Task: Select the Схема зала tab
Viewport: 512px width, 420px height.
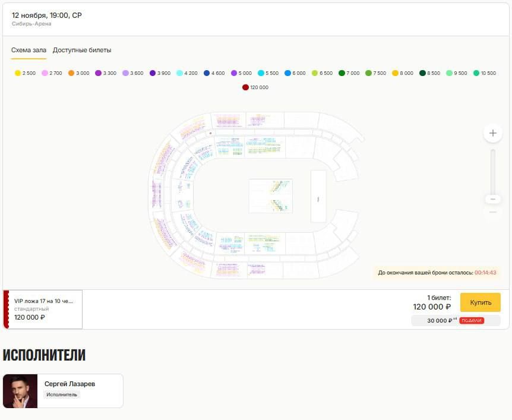Action: (x=29, y=50)
